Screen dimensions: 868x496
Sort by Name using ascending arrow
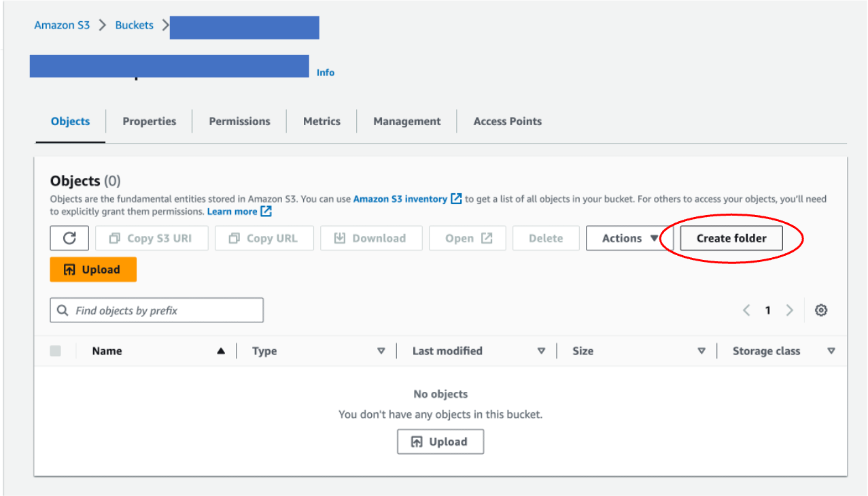click(x=220, y=351)
